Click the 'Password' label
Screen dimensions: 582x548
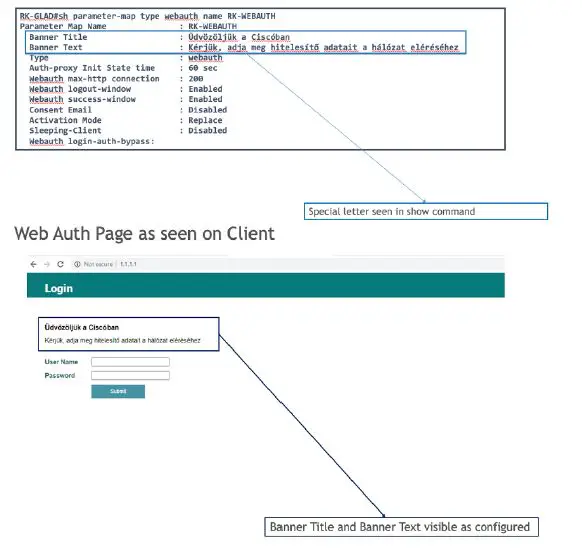60,375
